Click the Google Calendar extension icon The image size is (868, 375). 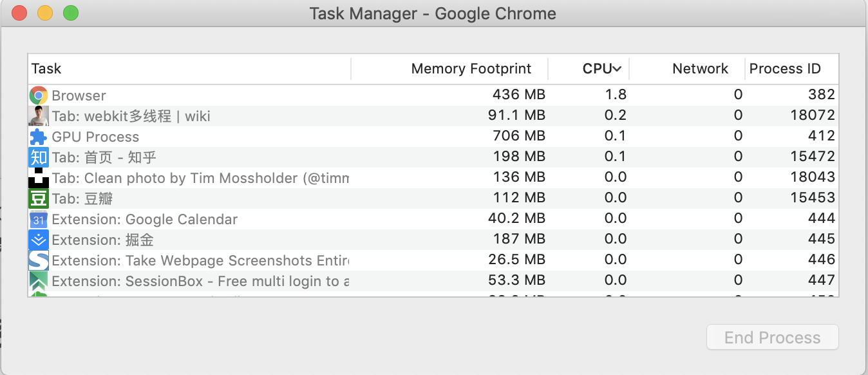39,219
